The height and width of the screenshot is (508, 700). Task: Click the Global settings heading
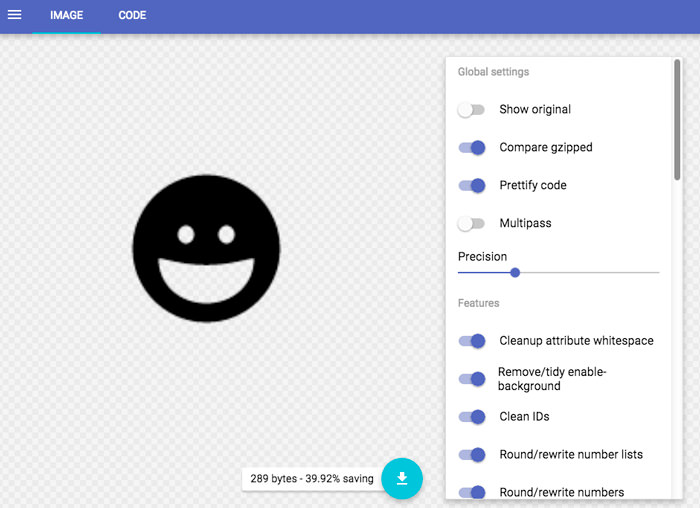(493, 72)
